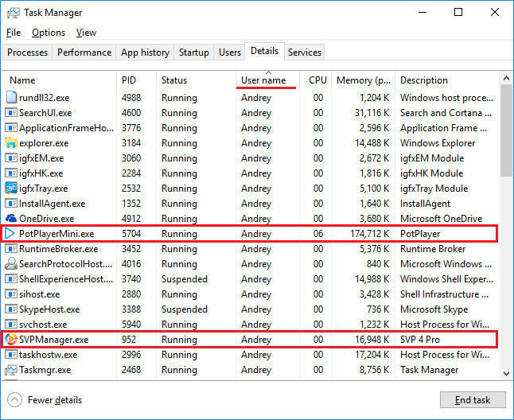Click the igfxTray.exe process icon
The width and height of the screenshot is (514, 420).
coord(11,189)
